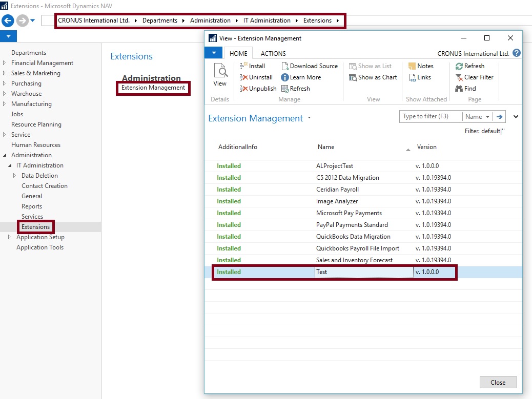532x399 pixels.
Task: Open the Extension Management title dropdown
Action: [x=309, y=118]
